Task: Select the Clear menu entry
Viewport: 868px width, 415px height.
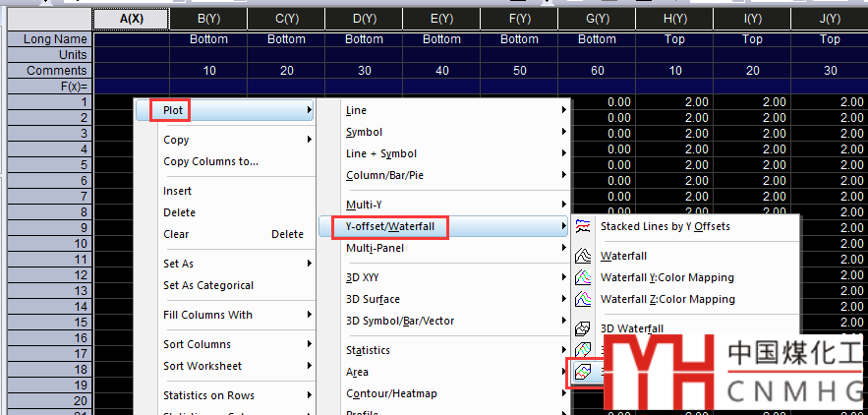Action: (x=176, y=234)
